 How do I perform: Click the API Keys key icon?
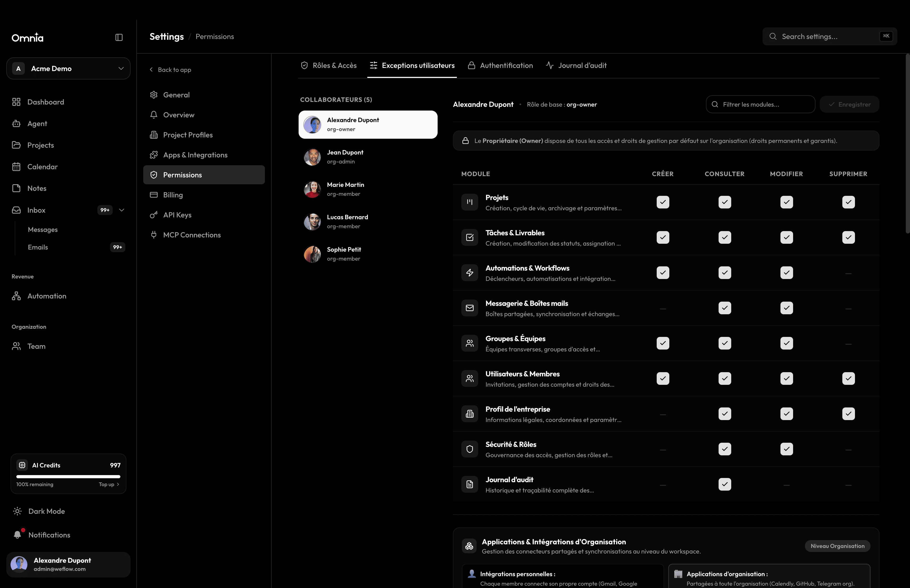[154, 215]
